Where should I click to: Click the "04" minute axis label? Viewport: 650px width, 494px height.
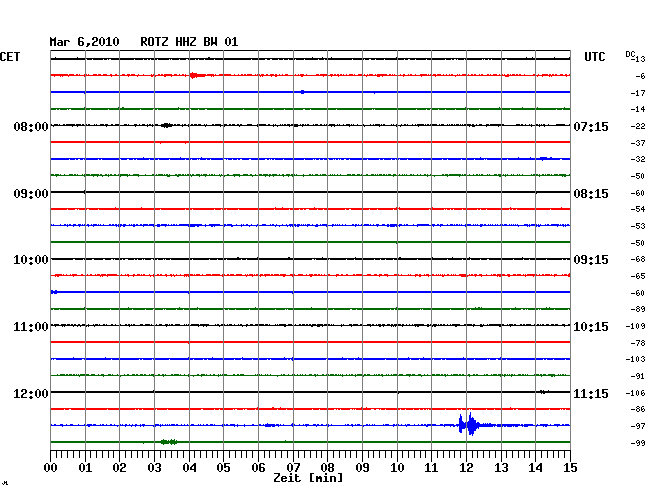click(189, 468)
